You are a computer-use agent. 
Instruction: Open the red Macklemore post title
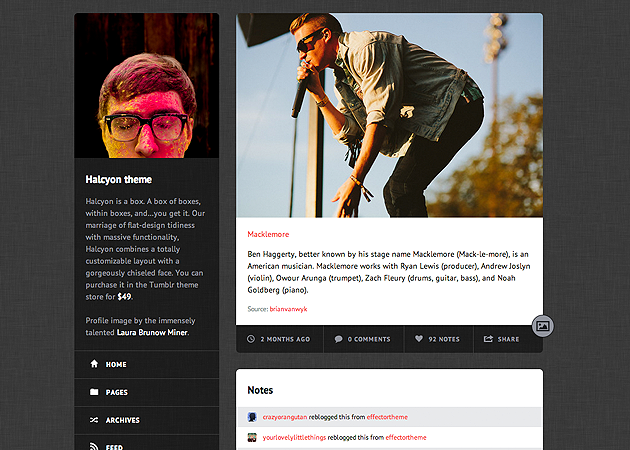[268, 234]
